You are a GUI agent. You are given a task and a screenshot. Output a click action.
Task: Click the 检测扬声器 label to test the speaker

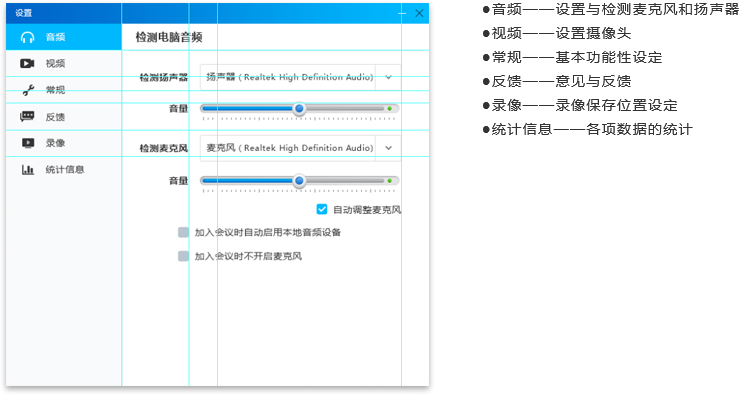coord(164,78)
